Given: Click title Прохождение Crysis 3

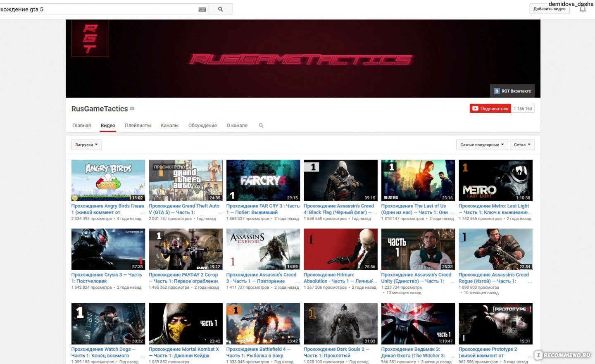Looking at the screenshot, I should (107, 278).
